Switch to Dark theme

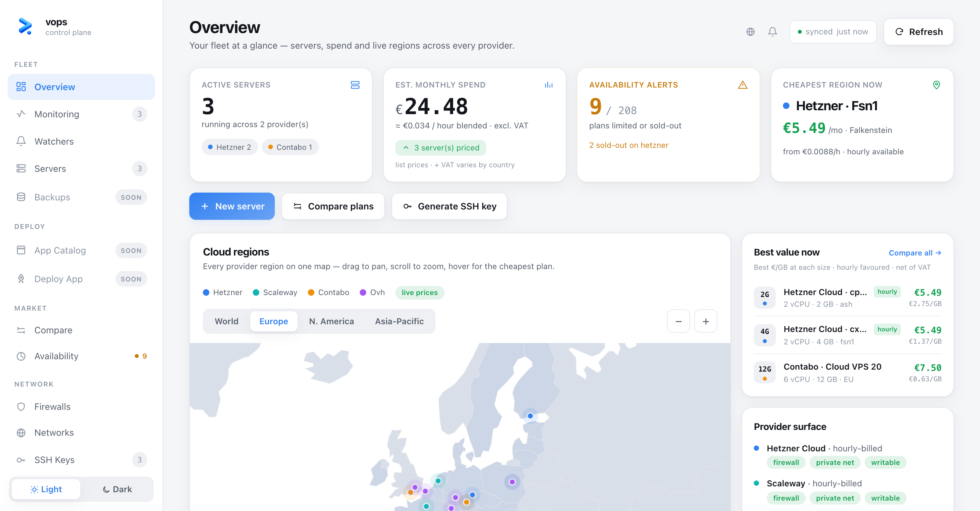click(x=117, y=489)
